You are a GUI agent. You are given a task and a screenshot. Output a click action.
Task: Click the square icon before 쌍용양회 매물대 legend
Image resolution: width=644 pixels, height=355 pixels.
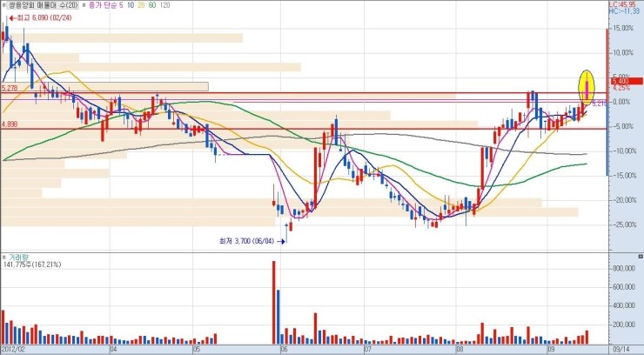[x=4, y=5]
